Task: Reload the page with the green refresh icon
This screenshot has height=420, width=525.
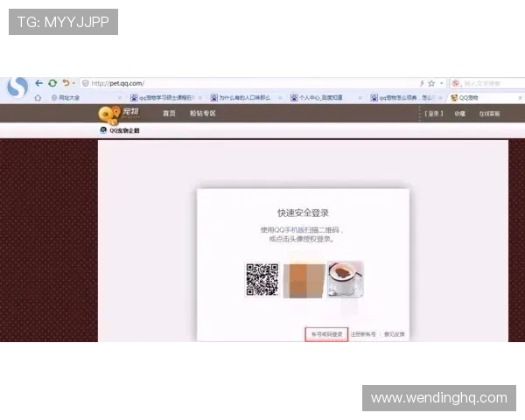Action: point(52,83)
